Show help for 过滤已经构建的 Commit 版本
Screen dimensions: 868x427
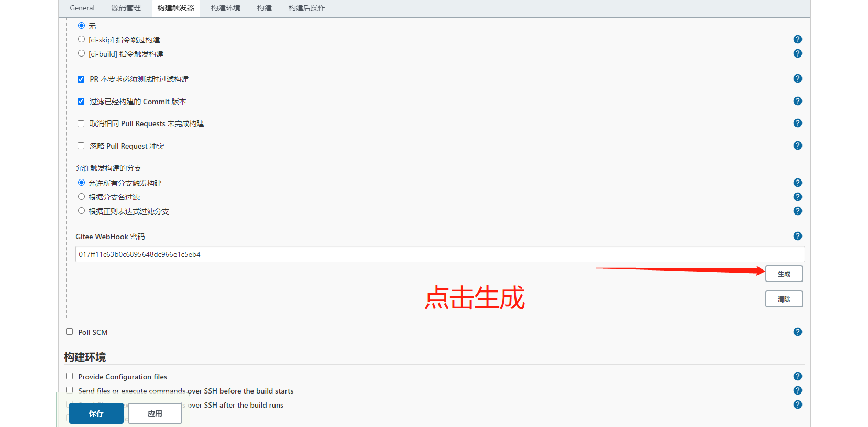[797, 101]
